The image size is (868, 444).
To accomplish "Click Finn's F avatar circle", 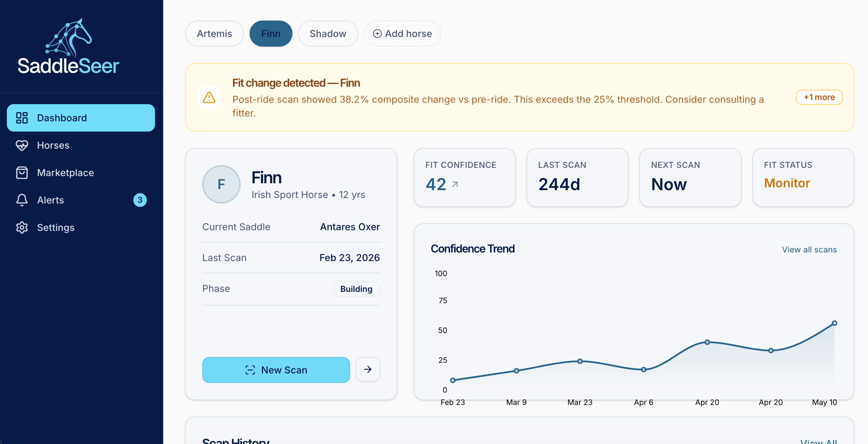I will [x=221, y=184].
